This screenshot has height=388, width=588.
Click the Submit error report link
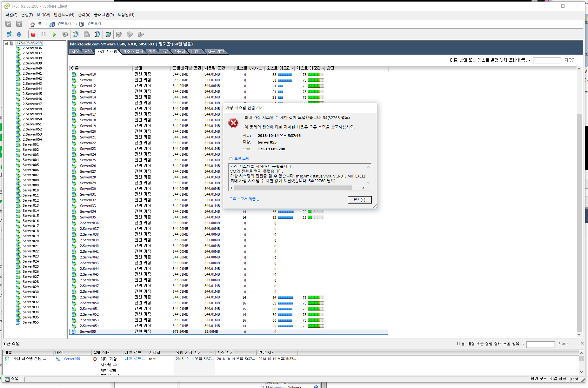pyautogui.click(x=244, y=199)
